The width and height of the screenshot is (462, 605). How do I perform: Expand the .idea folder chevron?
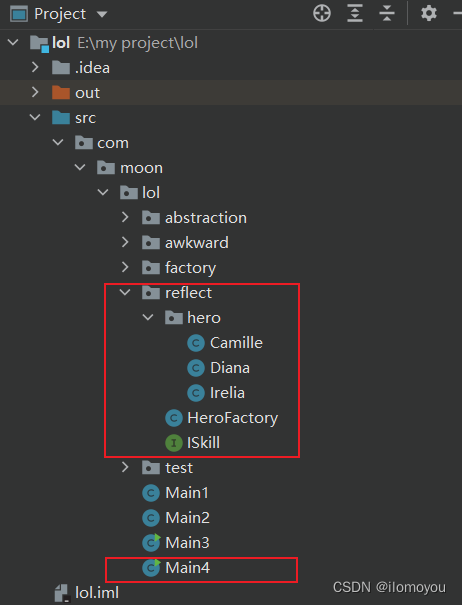35,68
